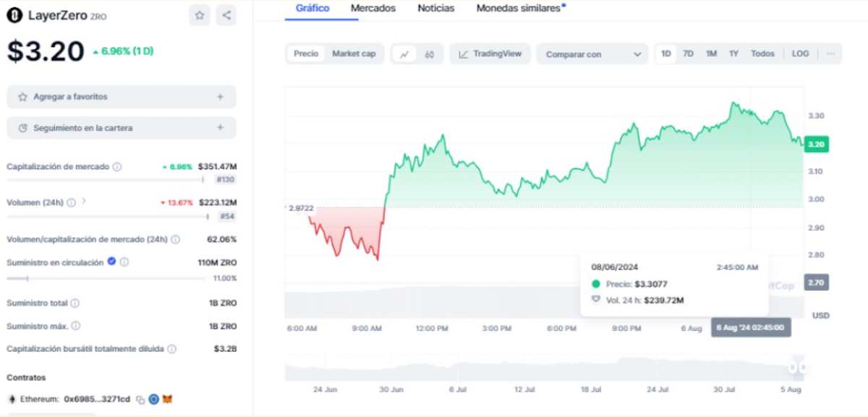Screen dimensions: 868x417
Task: Click the $223.12M volume value
Action: [x=218, y=203]
